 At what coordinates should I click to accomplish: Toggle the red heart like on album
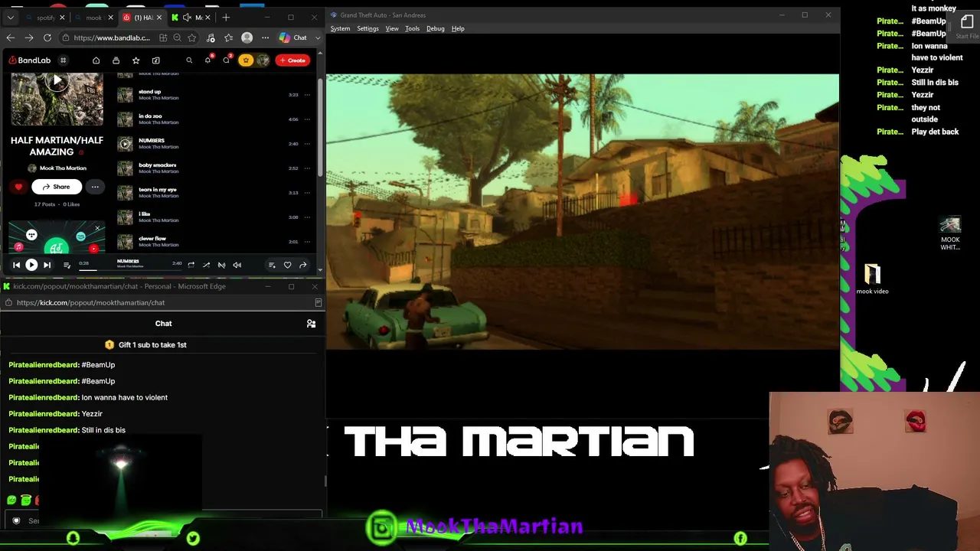18,187
